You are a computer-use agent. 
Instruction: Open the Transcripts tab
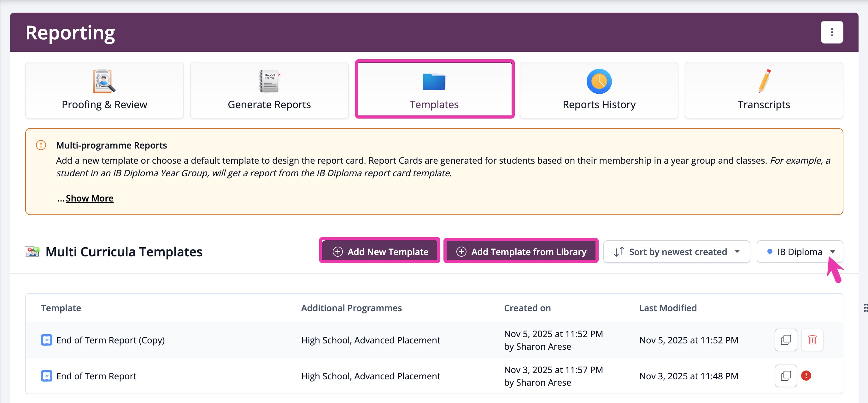click(764, 90)
